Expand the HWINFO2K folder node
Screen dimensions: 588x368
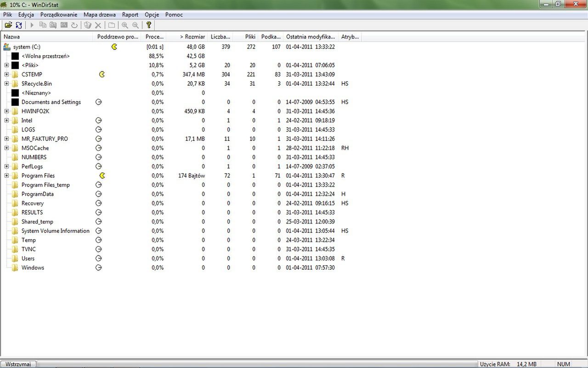click(7, 111)
